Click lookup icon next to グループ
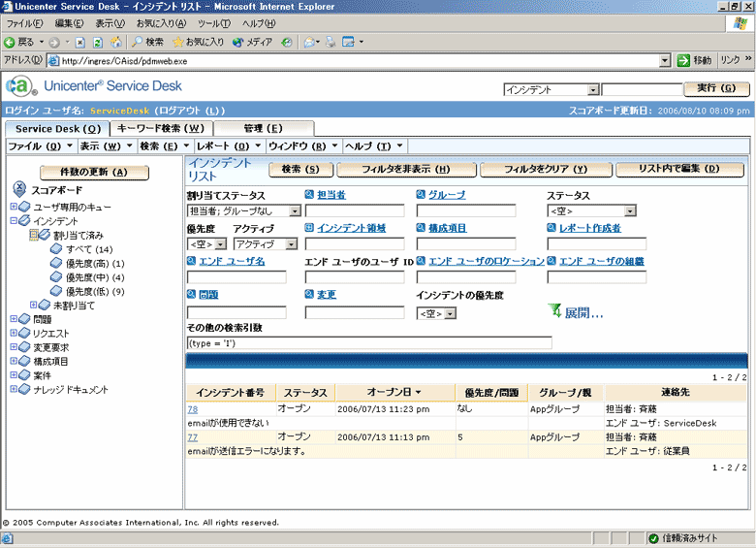 click(x=421, y=194)
